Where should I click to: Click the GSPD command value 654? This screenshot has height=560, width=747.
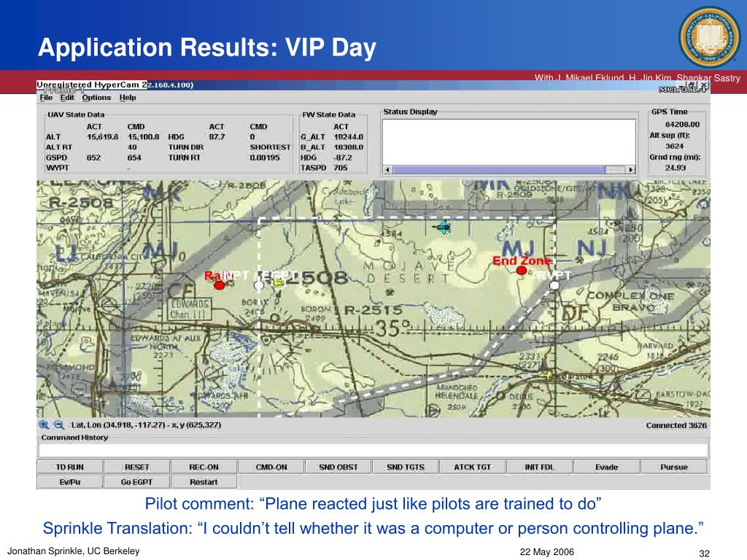(x=134, y=157)
